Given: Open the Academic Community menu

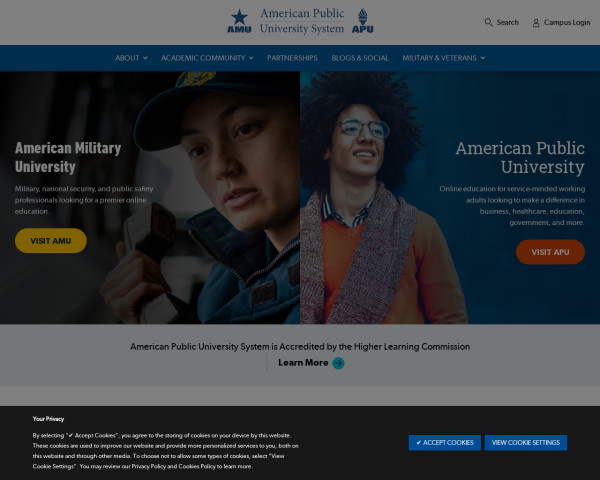Looking at the screenshot, I should point(203,58).
